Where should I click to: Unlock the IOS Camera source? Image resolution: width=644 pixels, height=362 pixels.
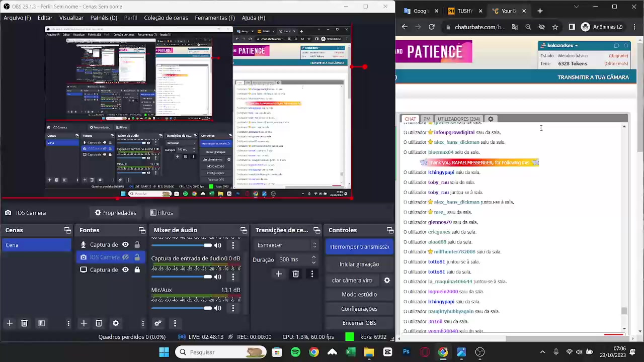coord(137,257)
